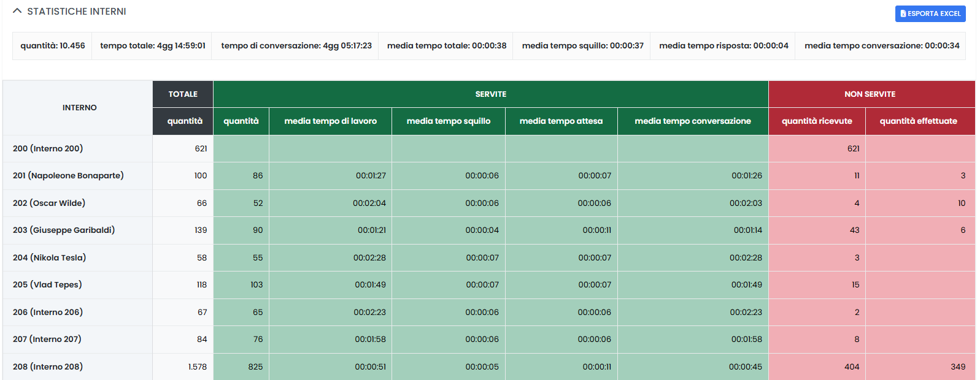Select the 201 (Napoleone Bonaparte) row
Screen dimensions: 980x380
[68, 176]
